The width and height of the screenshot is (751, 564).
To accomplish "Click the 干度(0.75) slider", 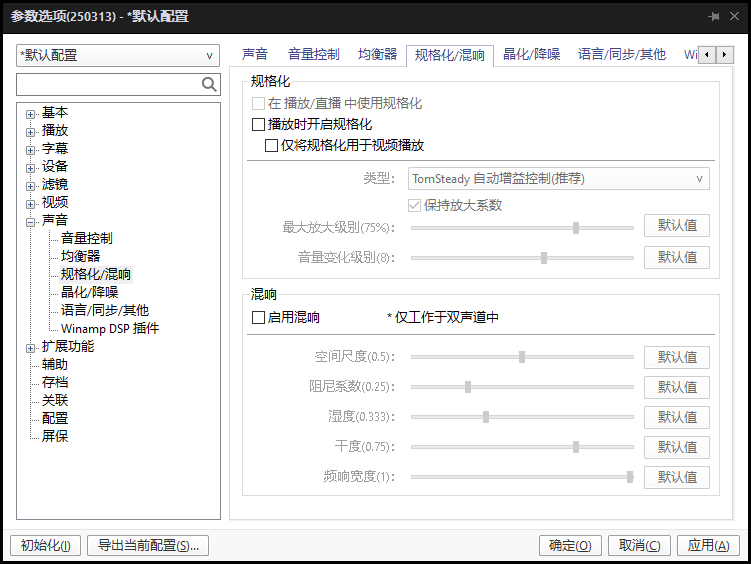I will coord(522,447).
